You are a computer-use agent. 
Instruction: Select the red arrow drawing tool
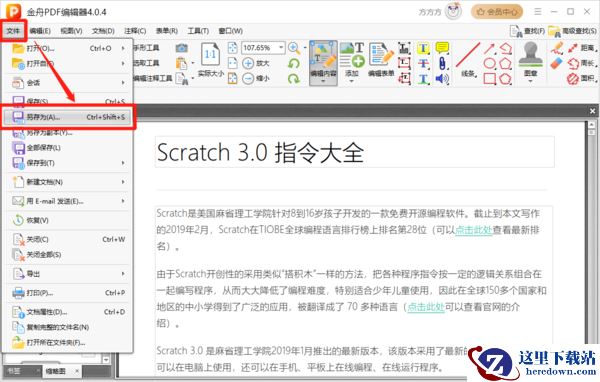pos(489,48)
